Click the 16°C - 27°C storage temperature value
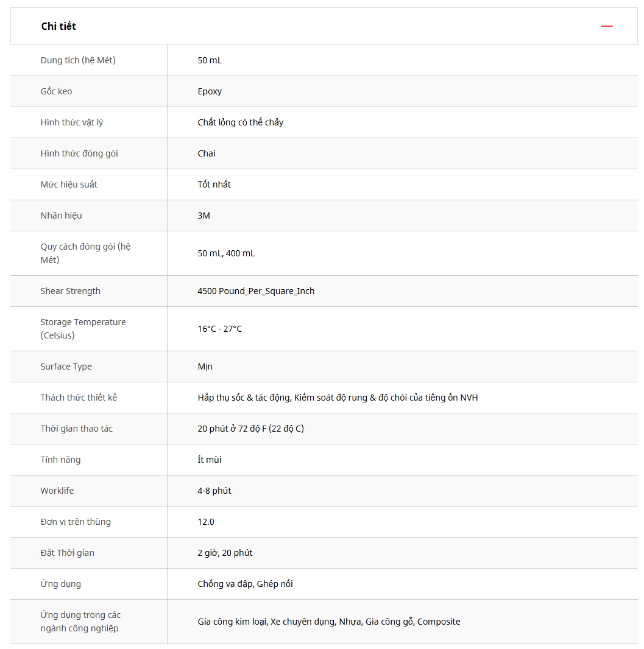Image resolution: width=644 pixels, height=649 pixels. (220, 329)
